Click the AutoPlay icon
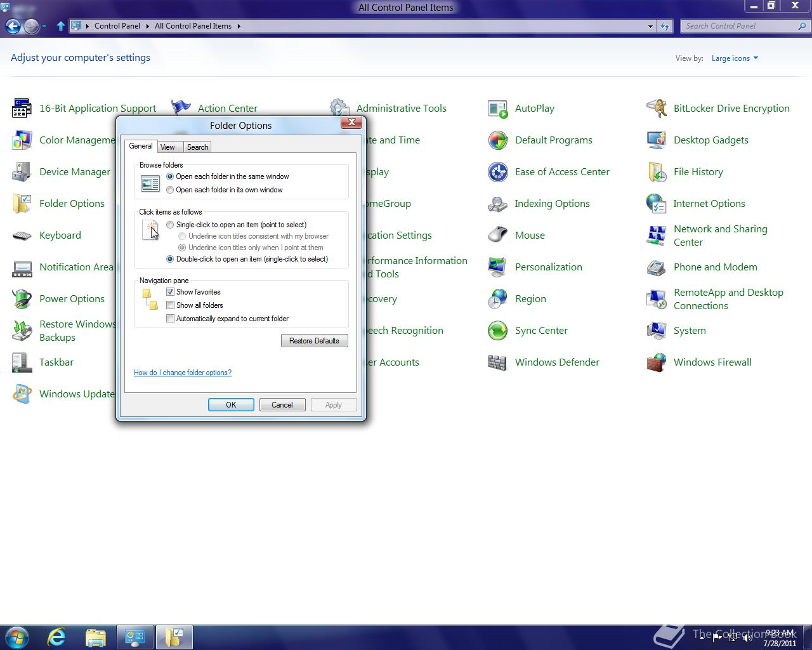This screenshot has height=650, width=812. 498,109
